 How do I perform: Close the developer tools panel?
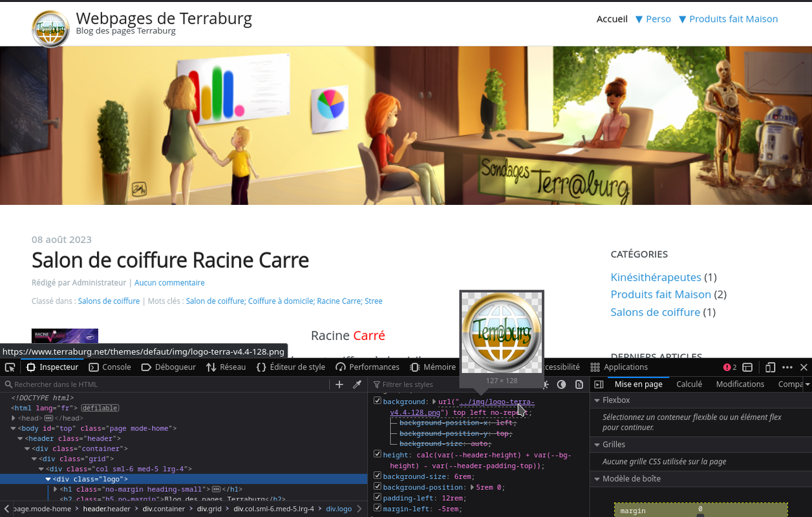point(804,367)
